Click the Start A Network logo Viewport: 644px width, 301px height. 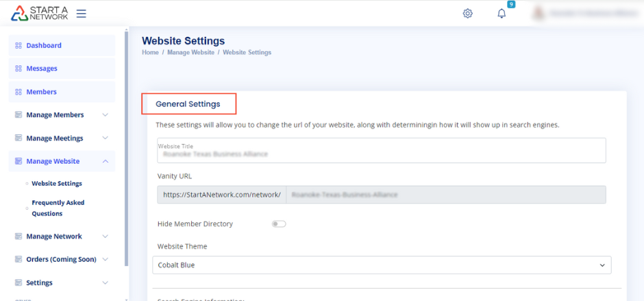(x=40, y=13)
